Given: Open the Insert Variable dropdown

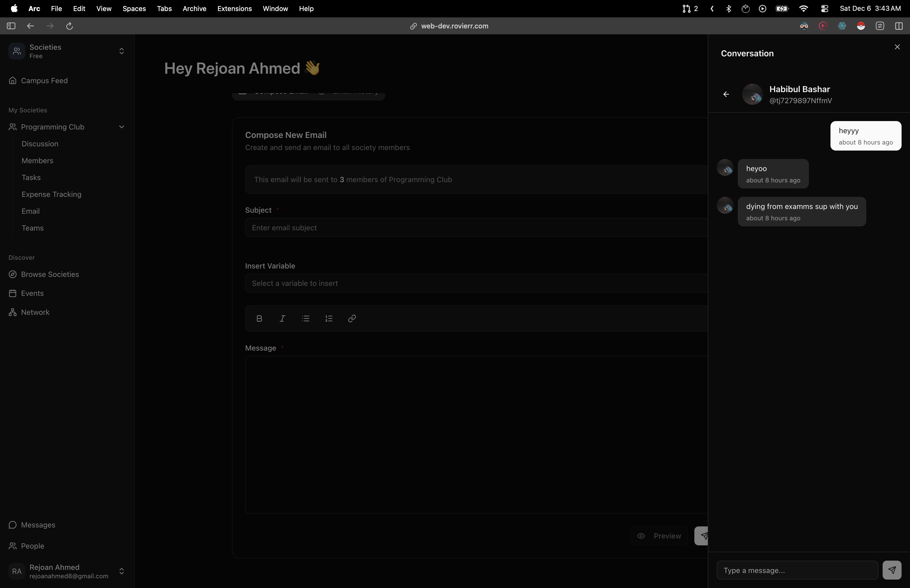Looking at the screenshot, I should click(x=476, y=283).
